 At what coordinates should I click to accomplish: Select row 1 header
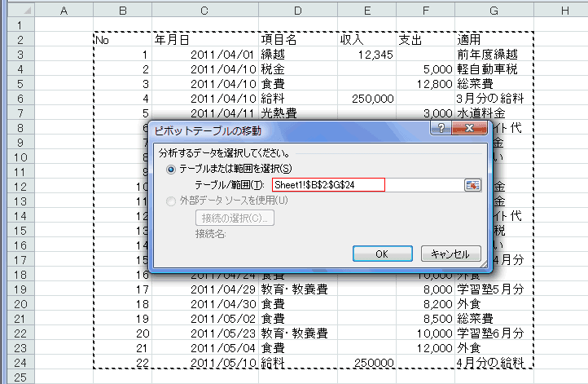pos(21,25)
